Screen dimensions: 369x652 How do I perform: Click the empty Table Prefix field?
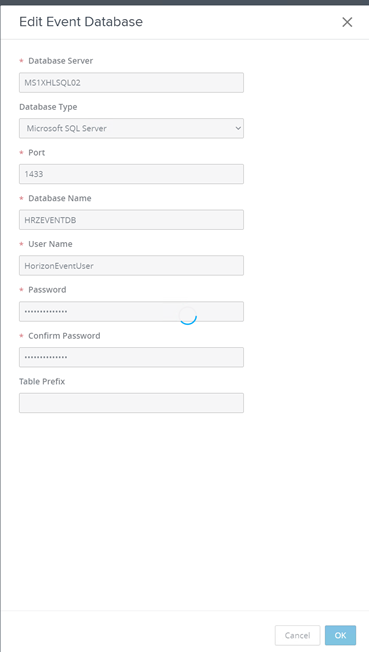coord(131,403)
